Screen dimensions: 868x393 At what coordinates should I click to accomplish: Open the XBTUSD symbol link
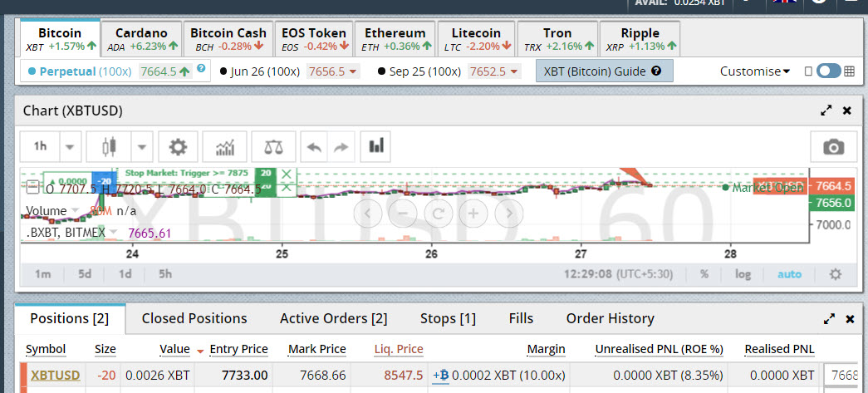[x=56, y=376]
